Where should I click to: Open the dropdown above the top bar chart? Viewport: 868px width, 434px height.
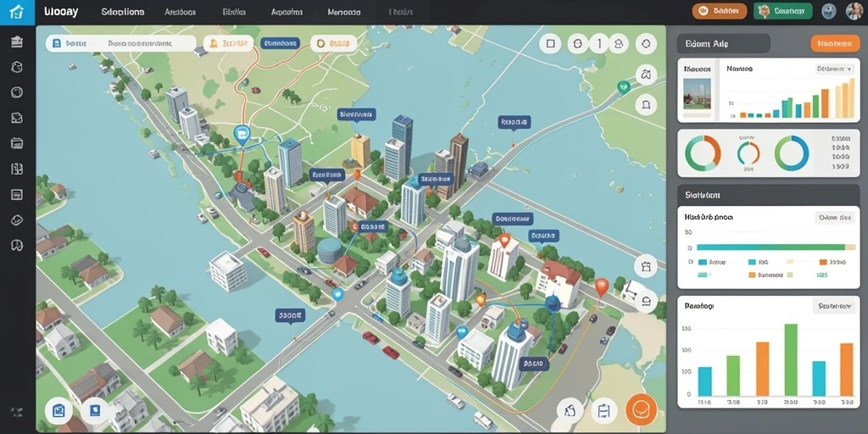point(834,69)
